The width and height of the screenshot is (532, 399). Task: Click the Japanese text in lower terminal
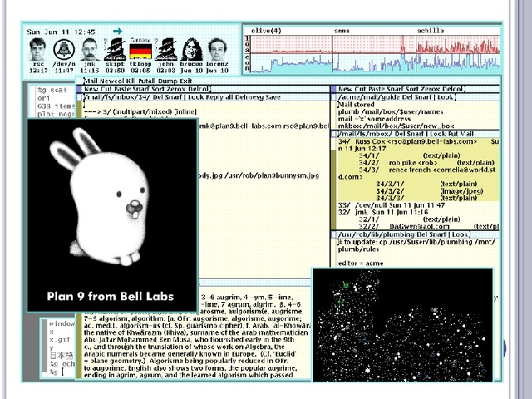pyautogui.click(x=62, y=356)
